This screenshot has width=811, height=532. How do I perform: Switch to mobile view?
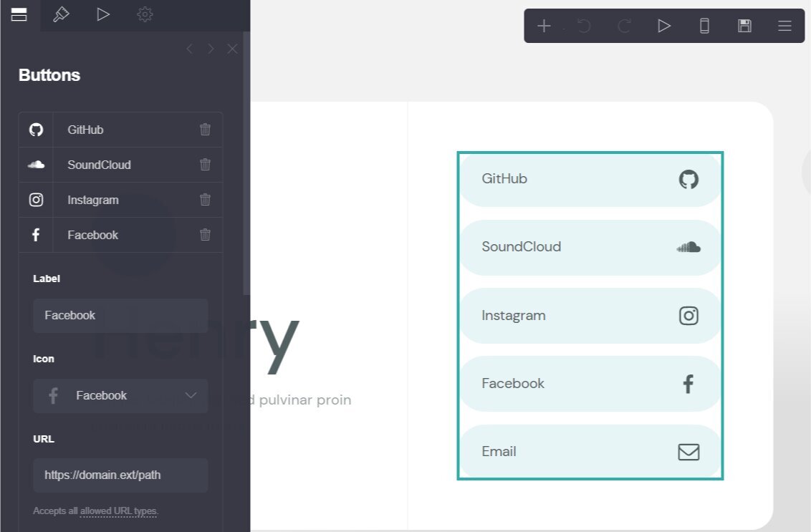tap(704, 26)
